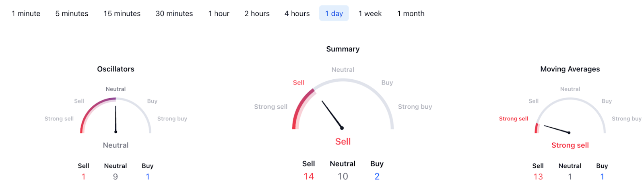644x192 pixels.
Task: Click the active 1 day tab
Action: (x=334, y=14)
